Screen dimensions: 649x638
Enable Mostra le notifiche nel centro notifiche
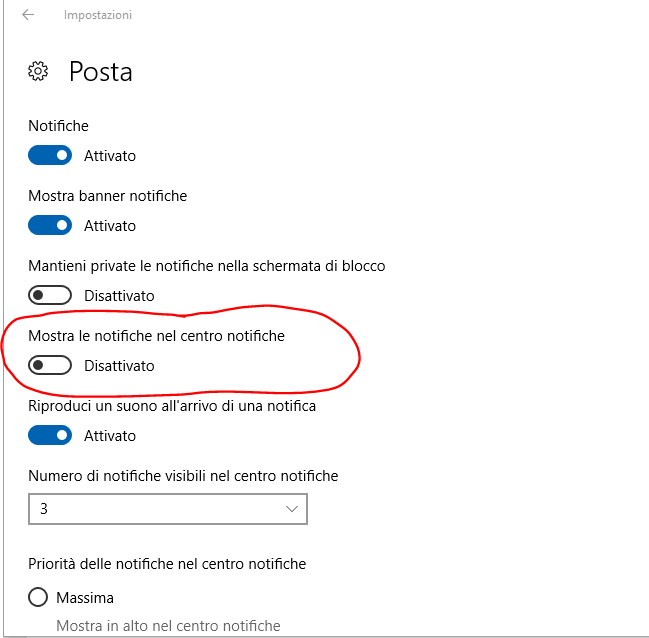click(50, 366)
